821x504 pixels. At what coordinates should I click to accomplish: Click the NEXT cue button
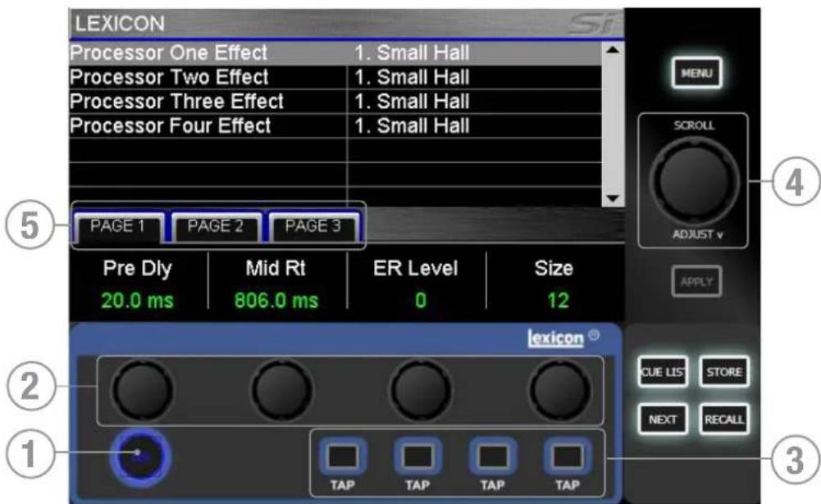pos(663,420)
